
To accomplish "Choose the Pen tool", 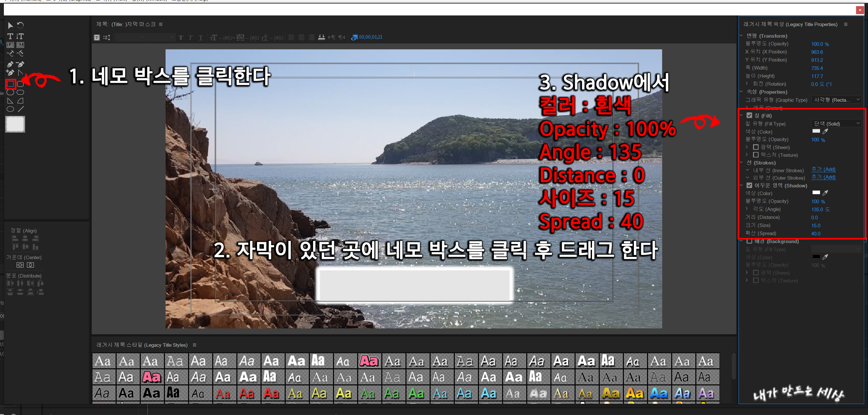I will pos(10,64).
